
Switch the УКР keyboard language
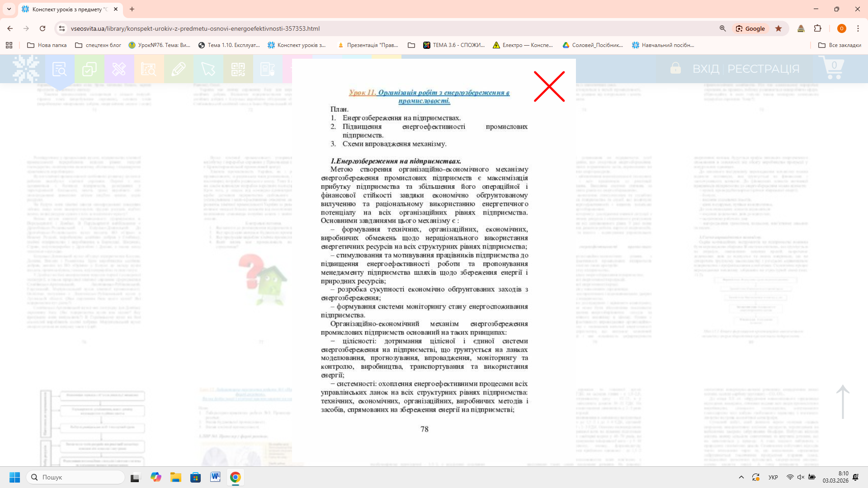(774, 477)
